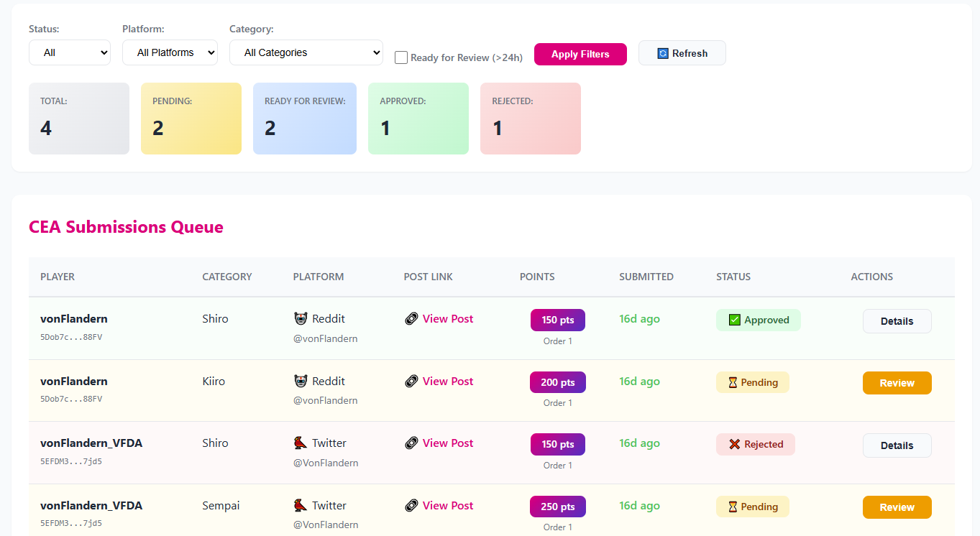Click the 200 pts badge in the Kiiro row

557,382
